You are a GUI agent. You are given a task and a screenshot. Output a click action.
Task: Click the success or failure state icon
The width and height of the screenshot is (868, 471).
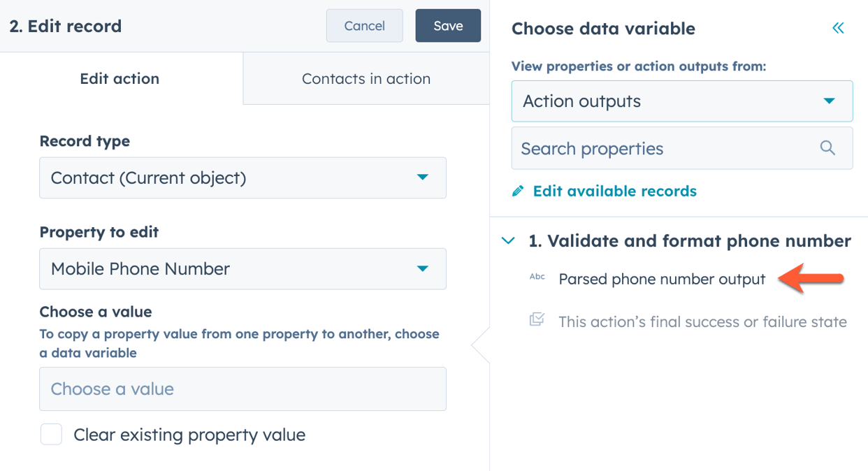click(537, 321)
